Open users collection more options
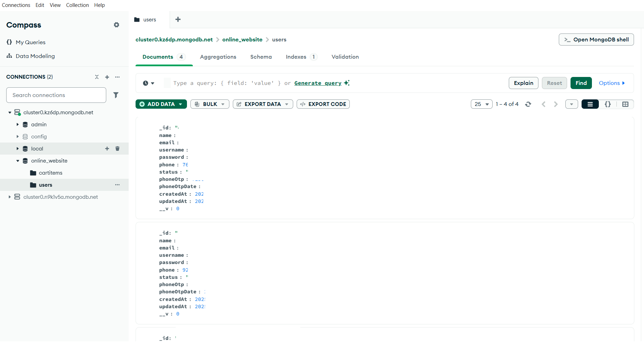The image size is (644, 342). 117,185
